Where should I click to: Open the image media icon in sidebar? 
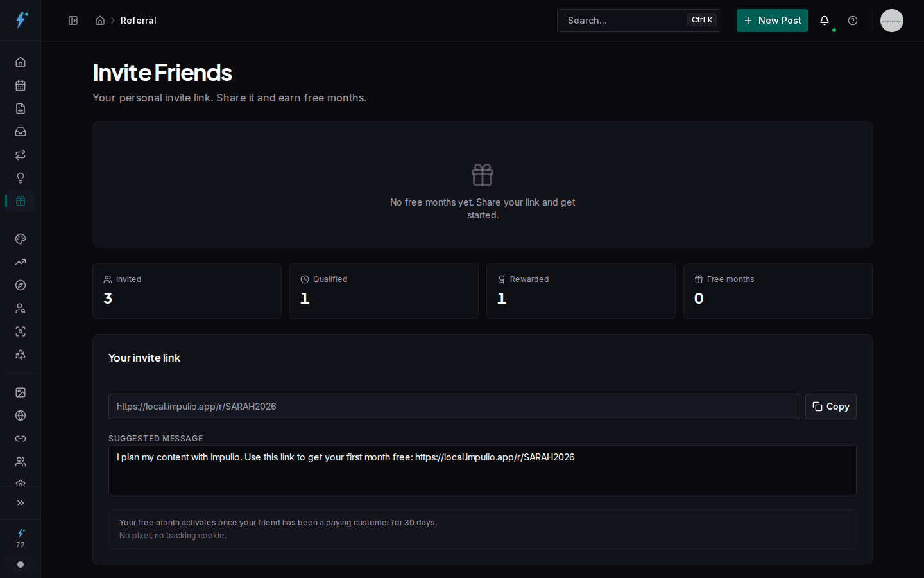point(21,392)
